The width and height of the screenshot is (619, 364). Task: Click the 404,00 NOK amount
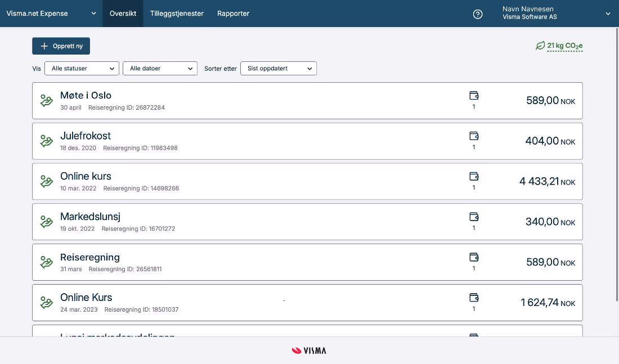(550, 141)
